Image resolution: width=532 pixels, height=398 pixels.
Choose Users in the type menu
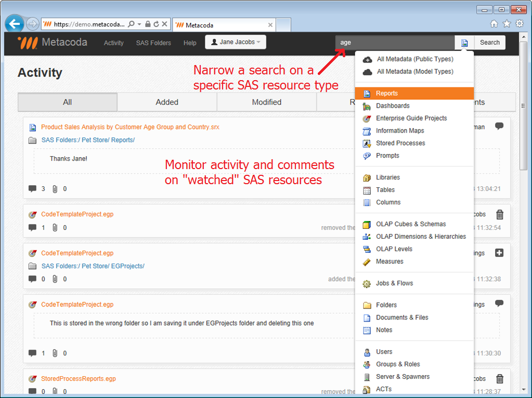(x=414, y=352)
